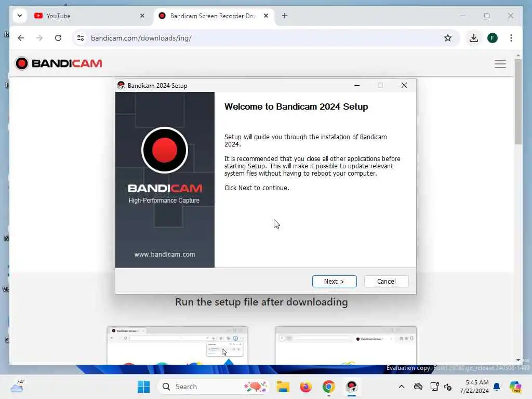Open a new Chrome tab
This screenshot has height=399, width=532.
click(x=285, y=16)
